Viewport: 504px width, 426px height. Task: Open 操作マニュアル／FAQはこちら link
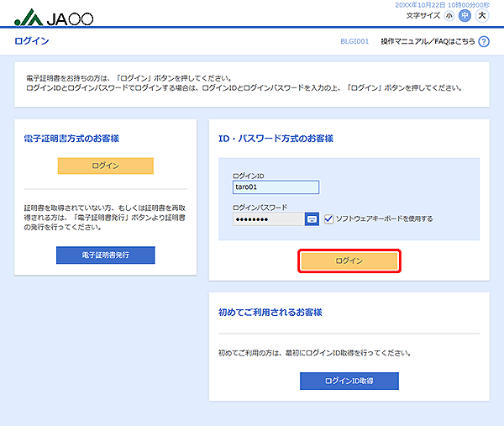[428, 41]
